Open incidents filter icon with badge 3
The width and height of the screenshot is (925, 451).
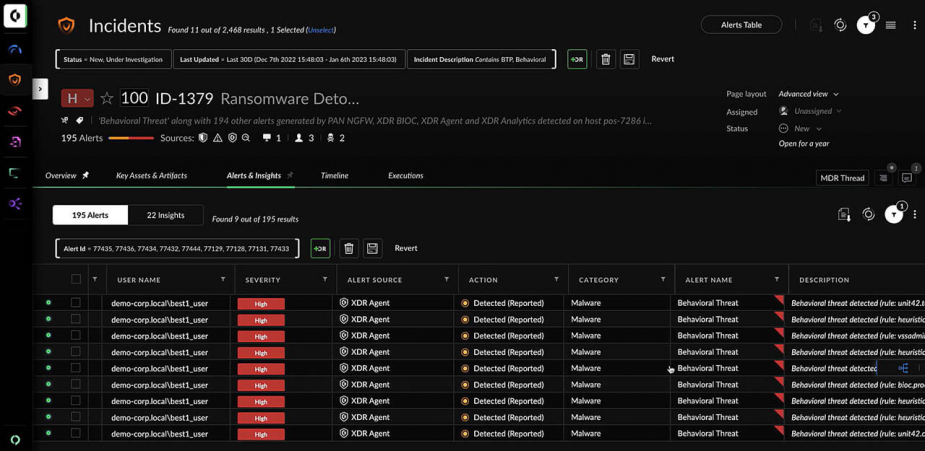865,25
